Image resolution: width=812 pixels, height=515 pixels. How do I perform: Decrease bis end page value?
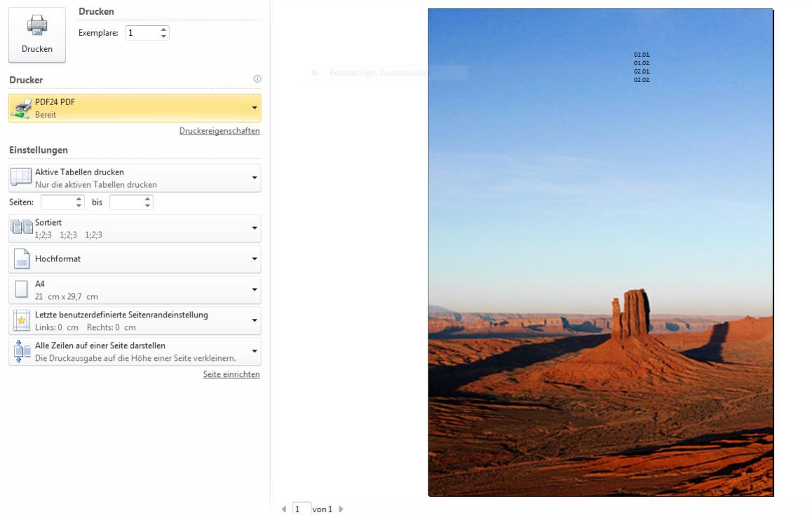coord(147,205)
